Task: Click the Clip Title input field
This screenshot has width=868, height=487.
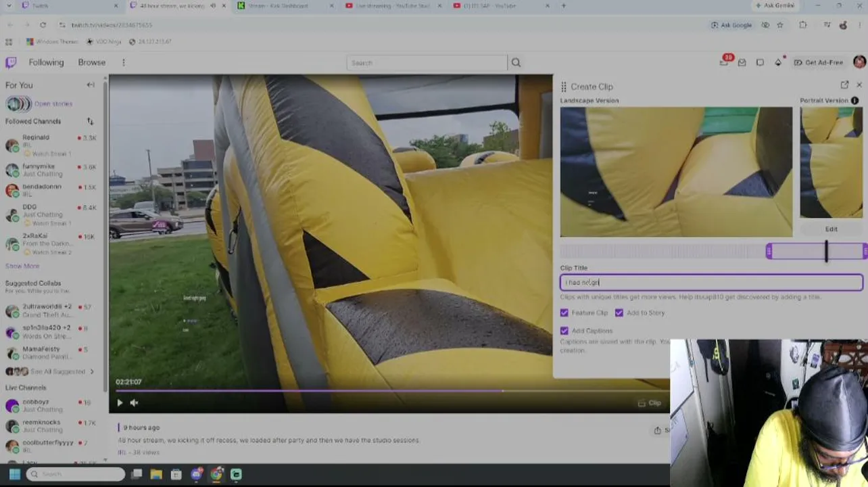Action: tap(711, 282)
